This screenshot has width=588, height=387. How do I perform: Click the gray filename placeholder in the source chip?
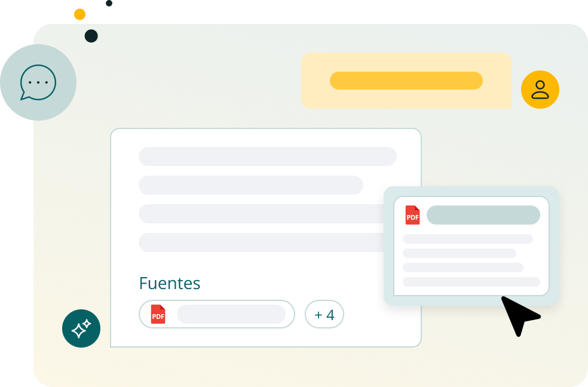(x=231, y=314)
